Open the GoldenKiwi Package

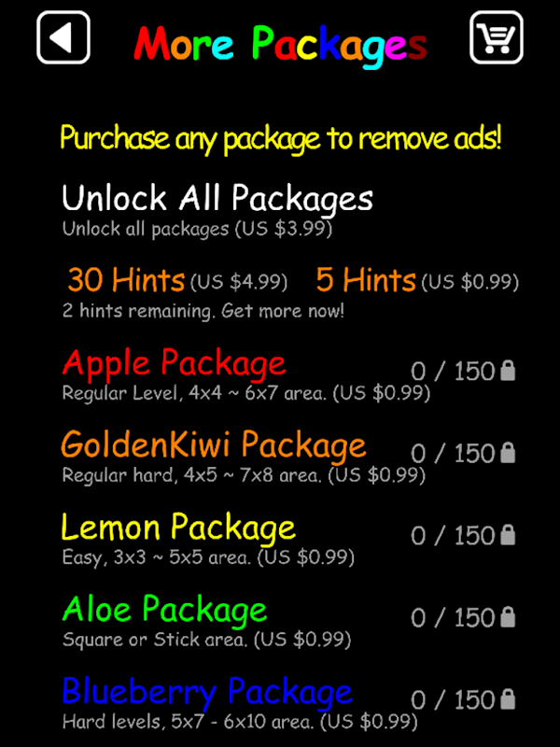point(214,445)
